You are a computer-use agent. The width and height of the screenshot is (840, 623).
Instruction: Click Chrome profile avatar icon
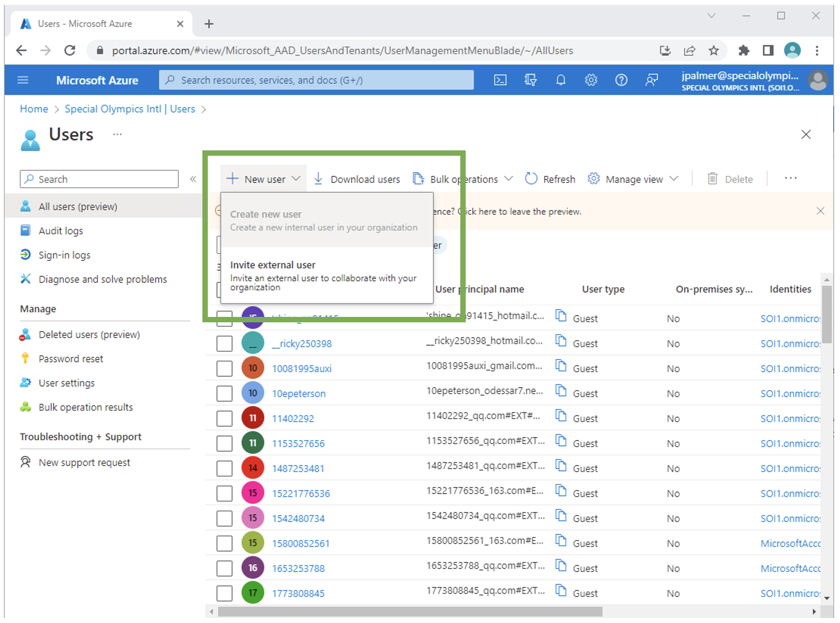pos(792,50)
